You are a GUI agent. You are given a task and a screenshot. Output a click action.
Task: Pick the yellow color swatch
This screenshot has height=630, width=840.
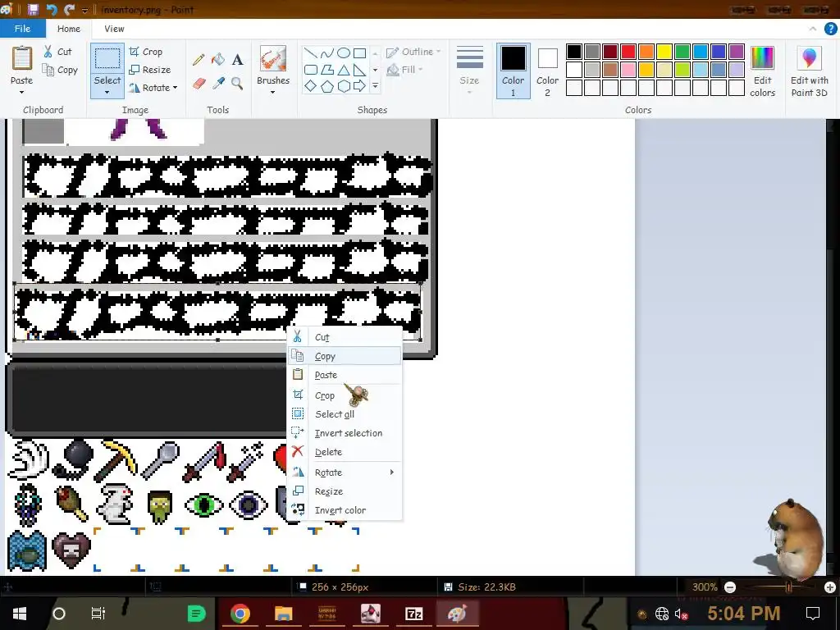pyautogui.click(x=664, y=52)
